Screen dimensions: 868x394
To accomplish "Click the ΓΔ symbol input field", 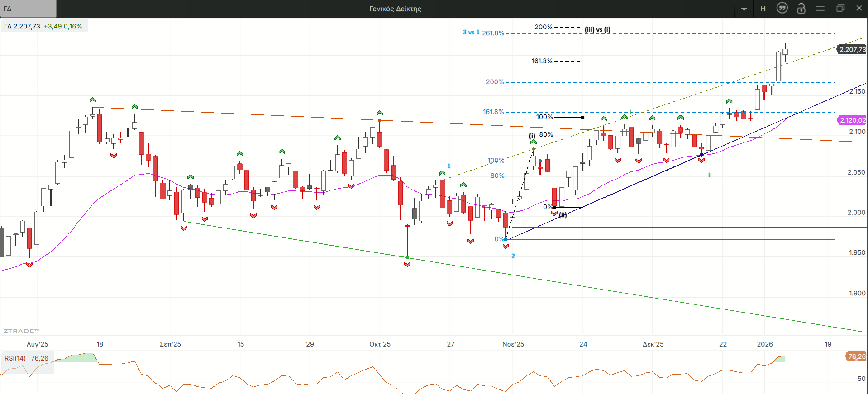I will (28, 9).
